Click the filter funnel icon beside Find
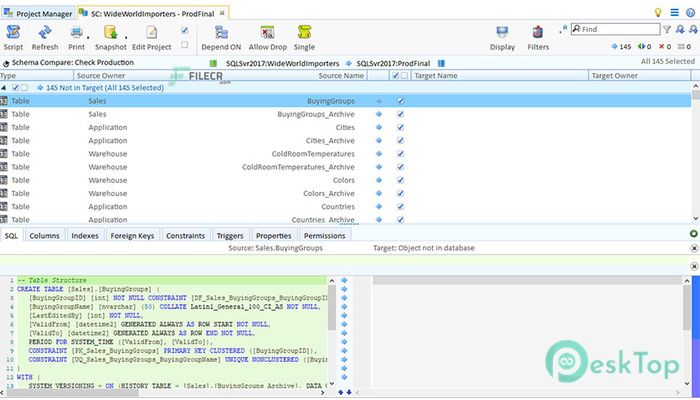 click(x=667, y=29)
